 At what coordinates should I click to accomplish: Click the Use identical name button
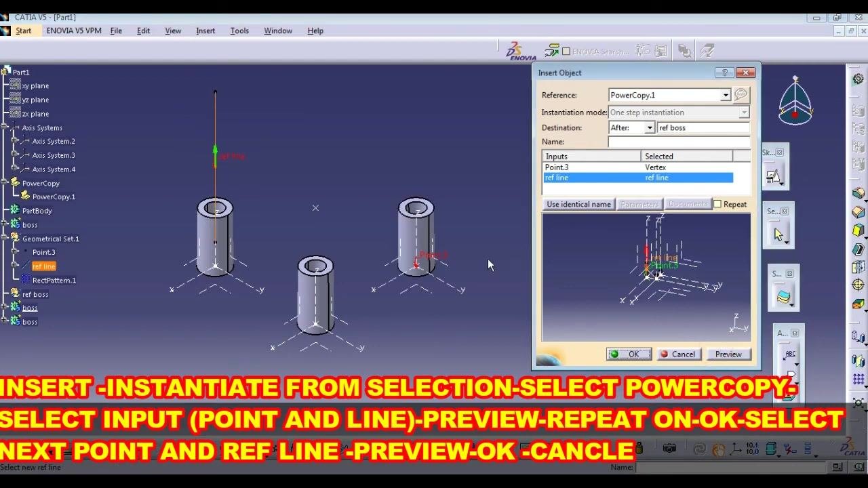[x=578, y=204]
